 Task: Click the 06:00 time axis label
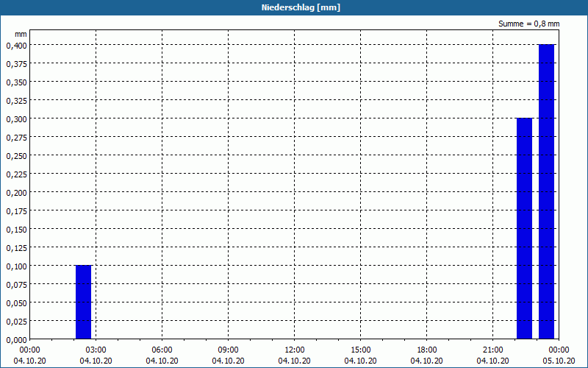pos(162,350)
